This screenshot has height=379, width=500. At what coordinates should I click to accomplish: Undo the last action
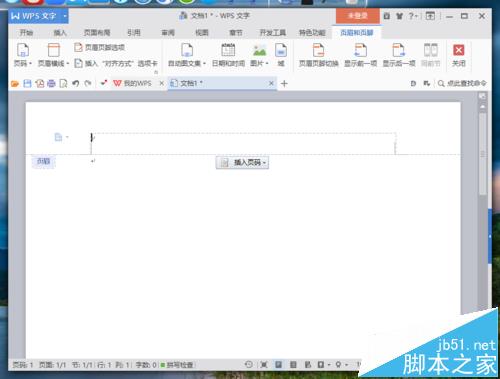[76, 83]
